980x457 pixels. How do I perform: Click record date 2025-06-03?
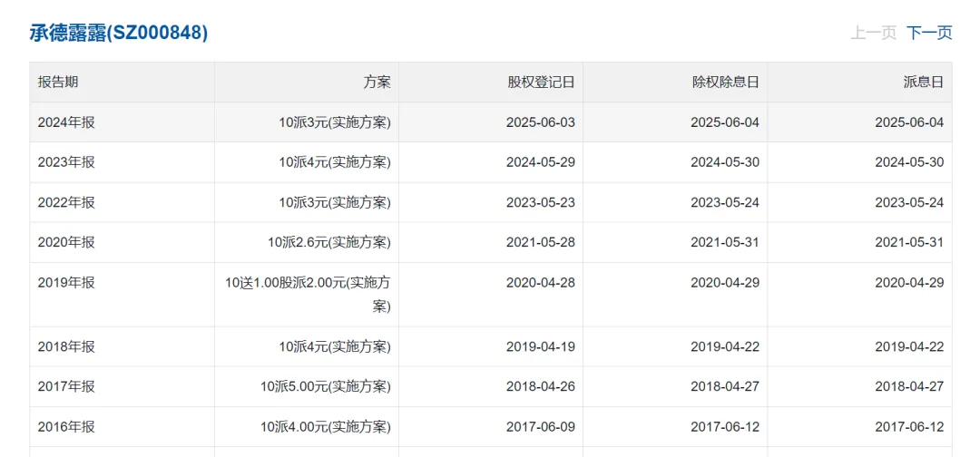(541, 122)
